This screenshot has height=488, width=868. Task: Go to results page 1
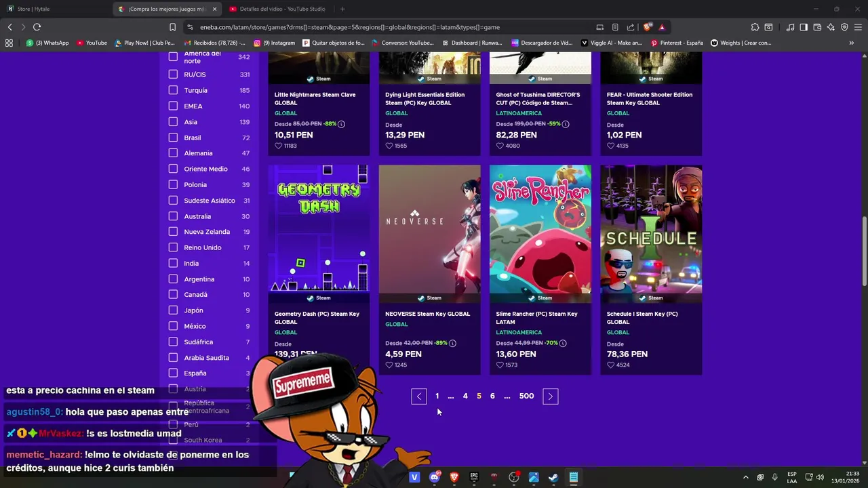[437, 396]
